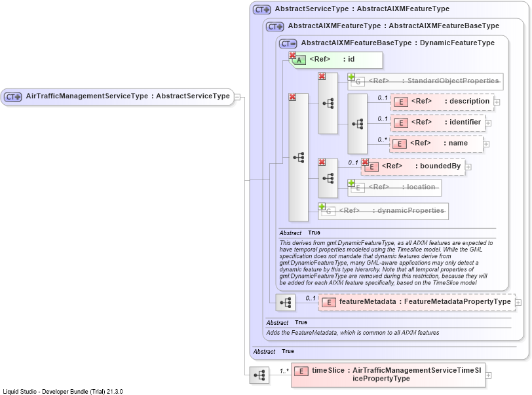Click the tall outer sequence compositor icon

coord(299,157)
